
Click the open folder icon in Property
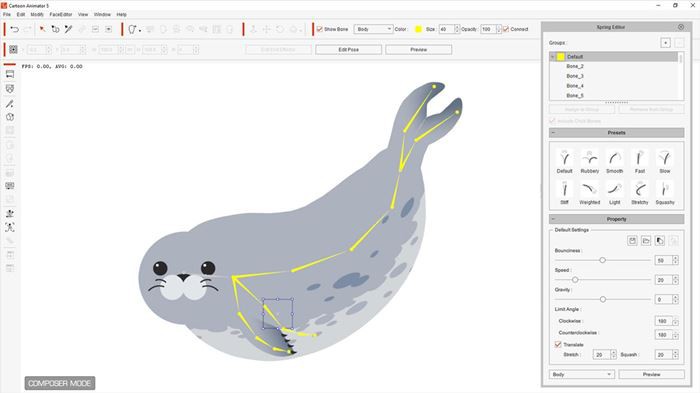pos(646,241)
